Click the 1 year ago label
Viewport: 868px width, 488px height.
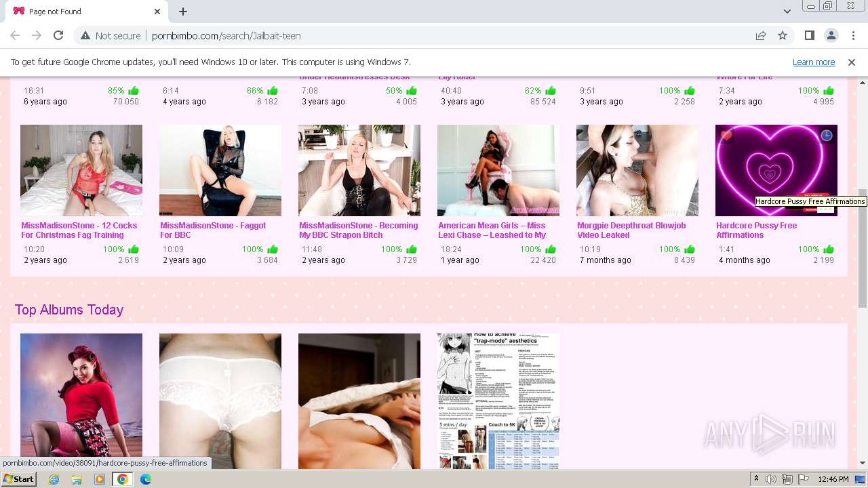pos(460,260)
